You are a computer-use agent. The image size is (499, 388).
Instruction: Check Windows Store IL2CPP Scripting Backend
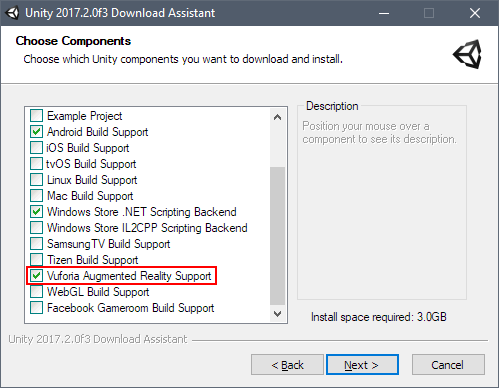coord(36,228)
